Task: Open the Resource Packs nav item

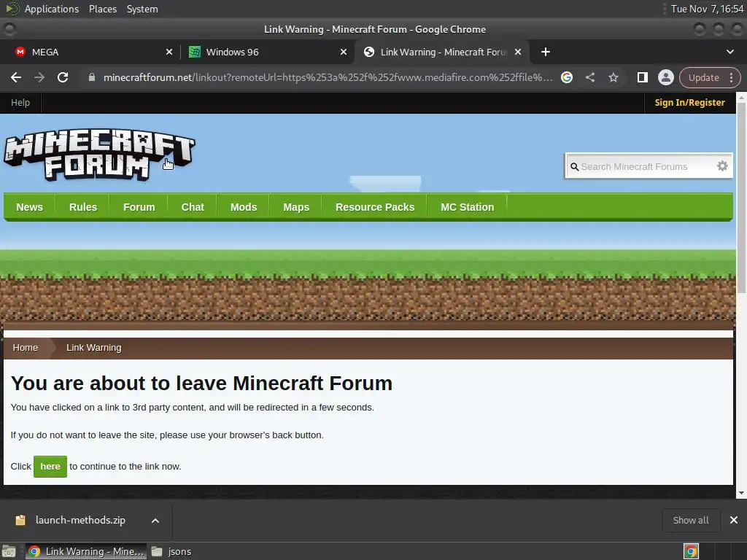Action: (375, 207)
